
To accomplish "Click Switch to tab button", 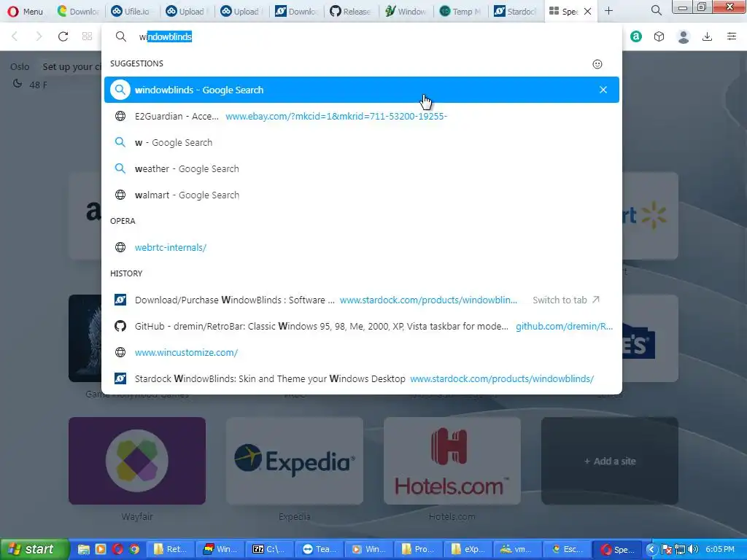I will [566, 300].
